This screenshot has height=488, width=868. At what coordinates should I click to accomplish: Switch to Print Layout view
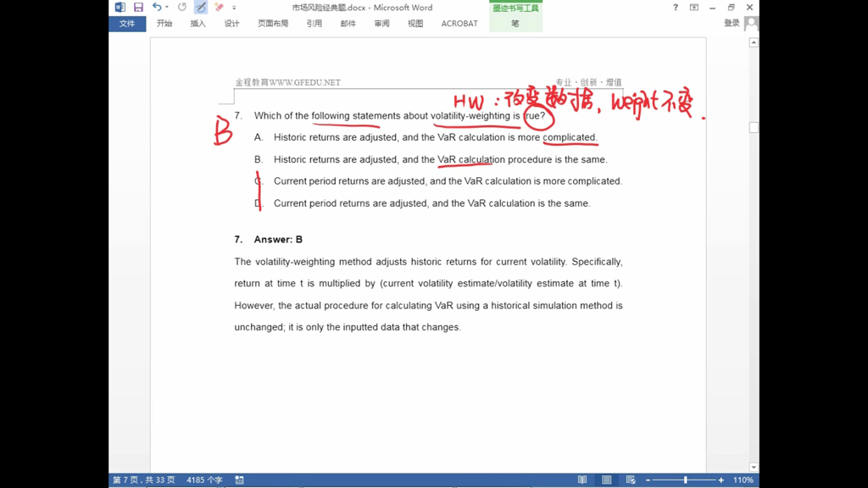(x=607, y=480)
